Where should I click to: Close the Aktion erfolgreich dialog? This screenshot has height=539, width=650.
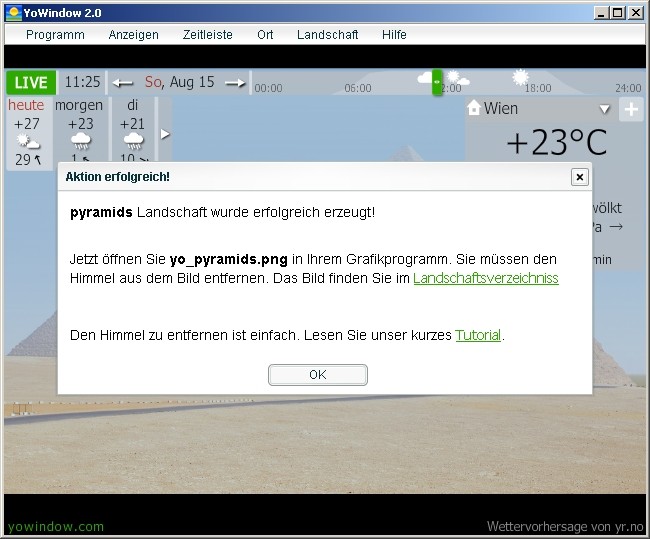579,177
